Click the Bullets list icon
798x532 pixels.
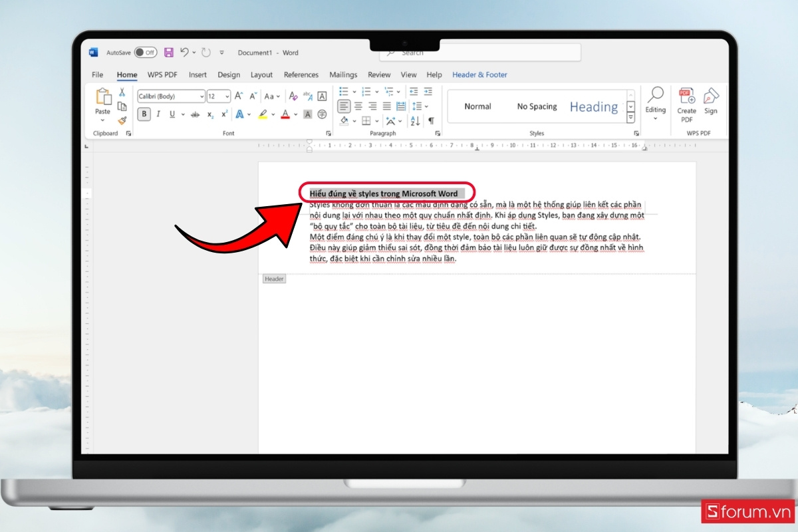click(344, 92)
